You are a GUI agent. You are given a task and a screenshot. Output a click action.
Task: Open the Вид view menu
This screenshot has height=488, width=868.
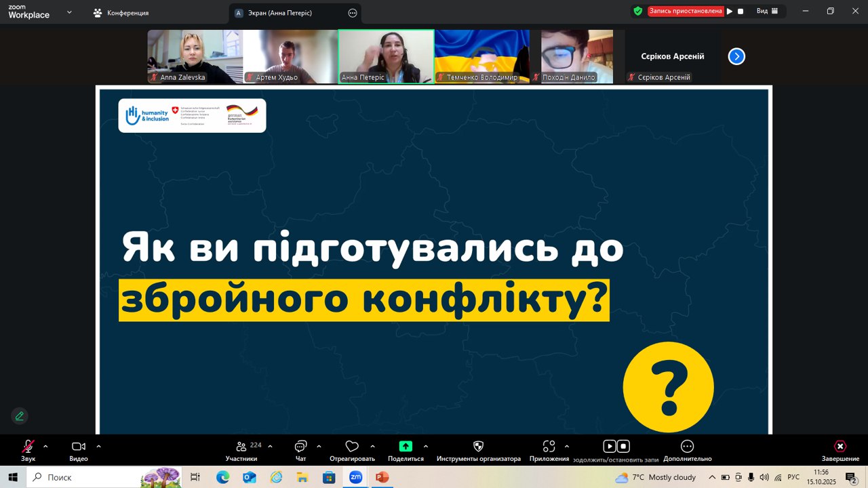tap(766, 11)
